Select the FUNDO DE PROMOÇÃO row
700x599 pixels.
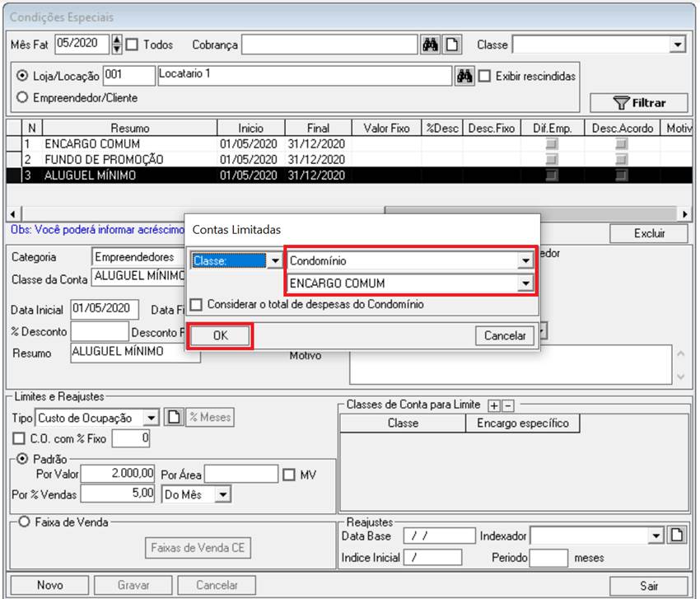349,160
